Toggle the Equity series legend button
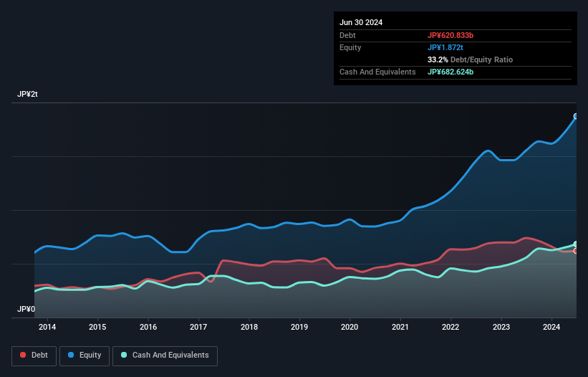Screen dimensions: 588x377 [x=85, y=355]
